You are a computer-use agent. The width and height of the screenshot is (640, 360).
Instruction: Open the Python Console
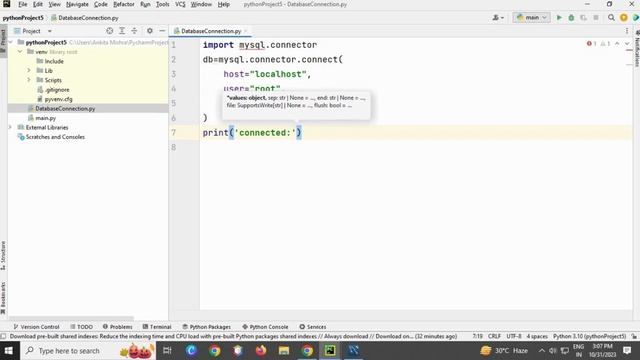tap(265, 327)
